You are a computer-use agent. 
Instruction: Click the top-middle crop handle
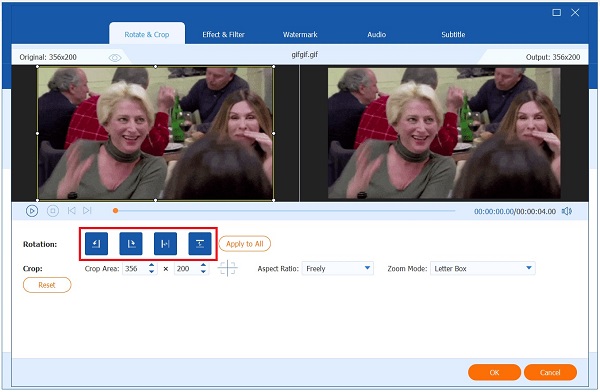tap(155, 67)
